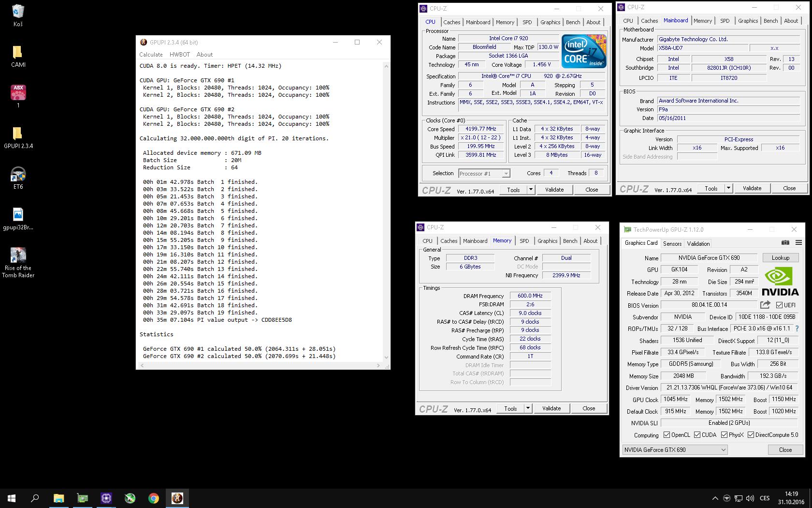
Task: Click the CES language indicator
Action: point(765,498)
